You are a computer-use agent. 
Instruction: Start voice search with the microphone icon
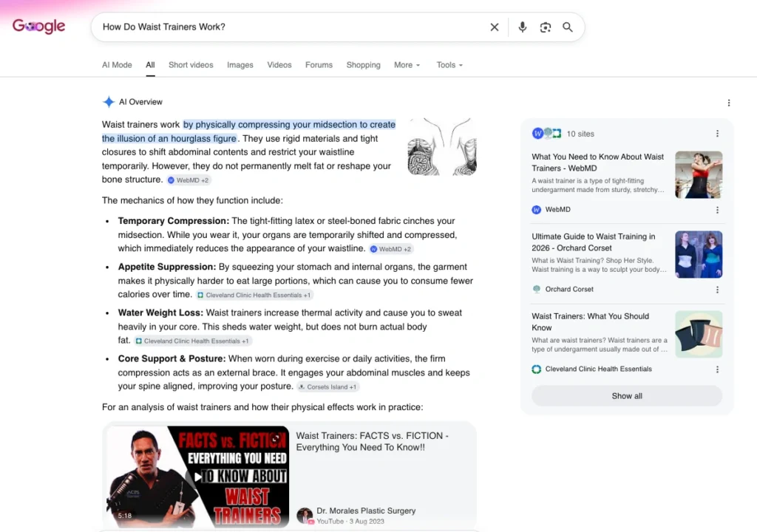coord(523,27)
